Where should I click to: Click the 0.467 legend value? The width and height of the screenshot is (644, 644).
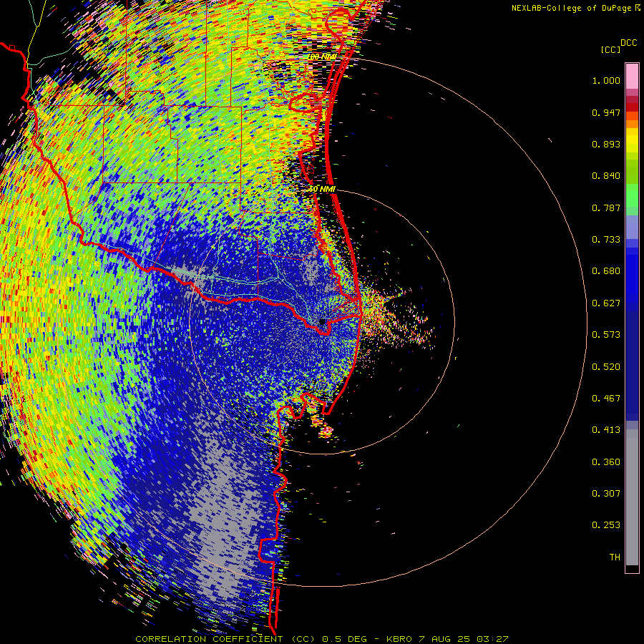point(606,399)
